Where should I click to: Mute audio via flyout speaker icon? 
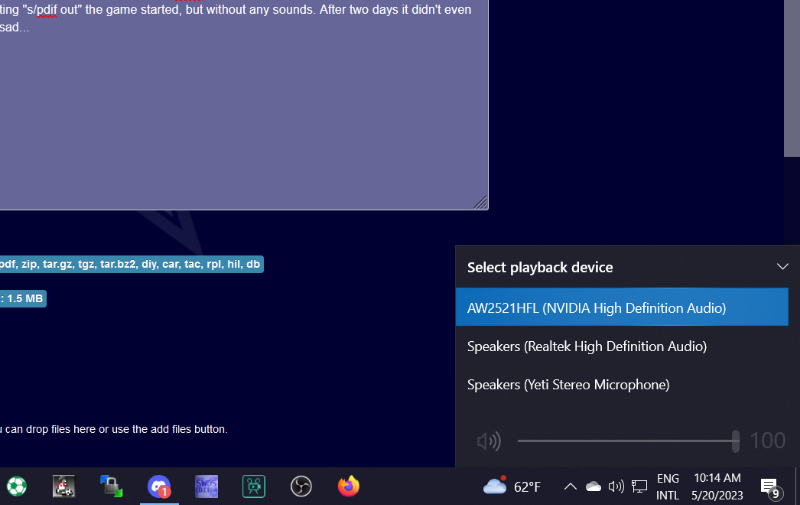coord(488,441)
